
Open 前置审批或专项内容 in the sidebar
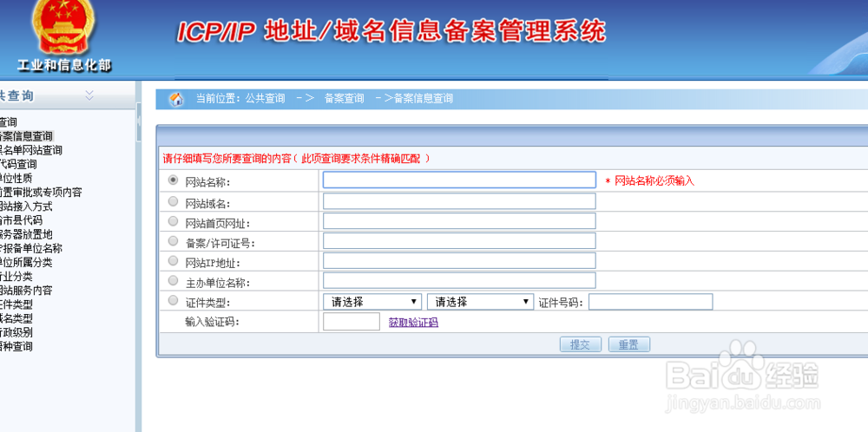coord(41,193)
